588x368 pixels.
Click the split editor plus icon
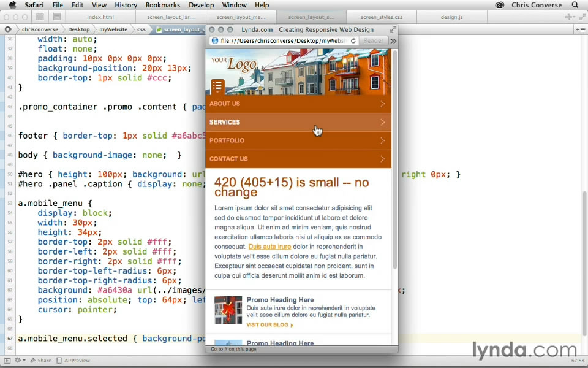(x=580, y=29)
